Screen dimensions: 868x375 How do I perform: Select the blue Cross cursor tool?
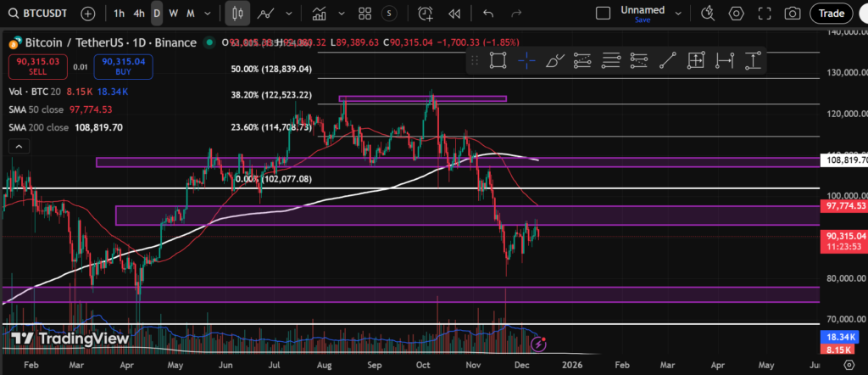coord(526,60)
